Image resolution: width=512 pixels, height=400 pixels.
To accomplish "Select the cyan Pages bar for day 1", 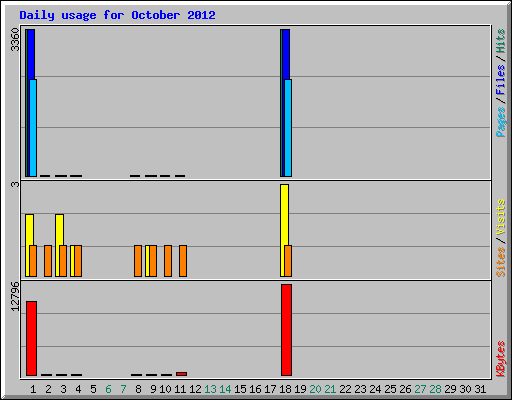I will (33, 128).
